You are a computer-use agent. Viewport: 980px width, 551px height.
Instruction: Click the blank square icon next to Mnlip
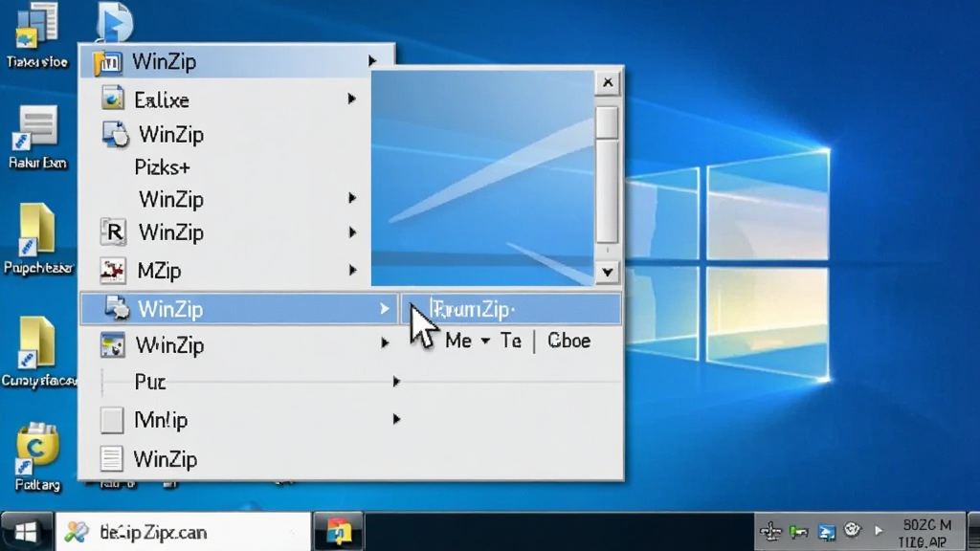[112, 421]
